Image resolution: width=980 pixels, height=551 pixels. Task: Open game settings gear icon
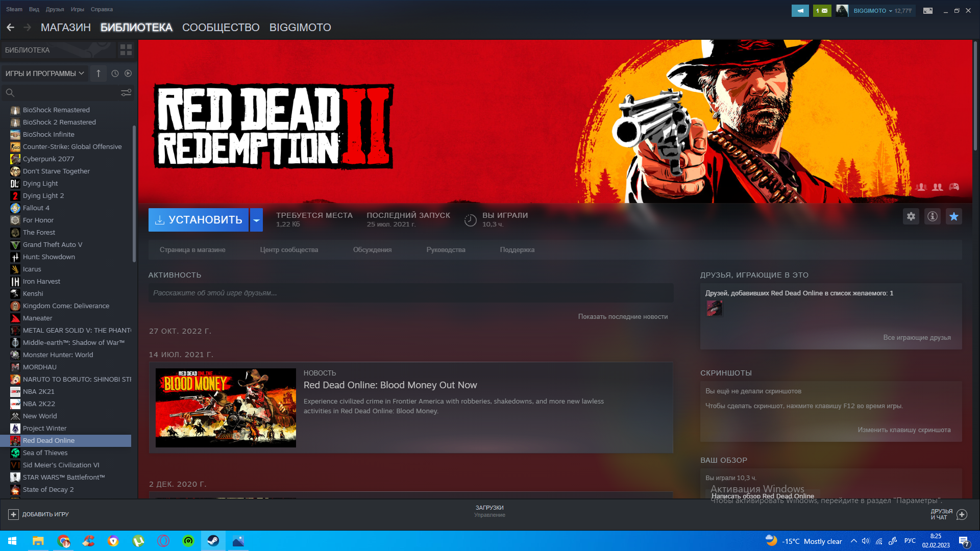pyautogui.click(x=911, y=216)
